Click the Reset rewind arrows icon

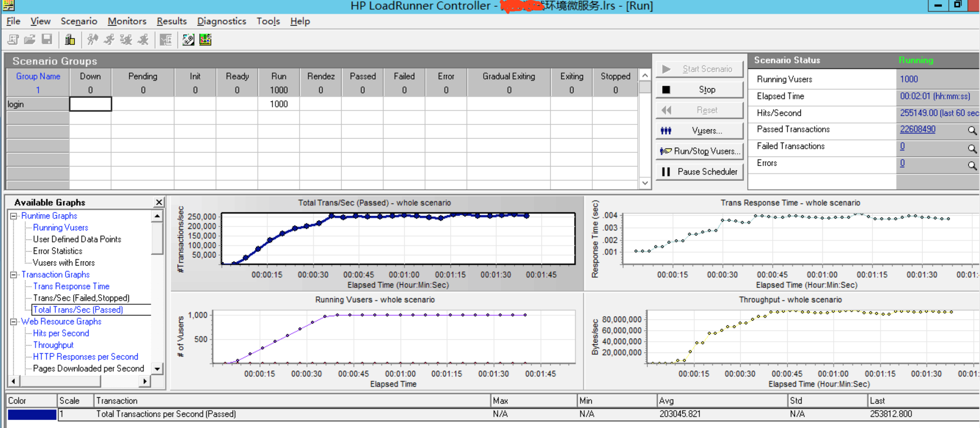[666, 110]
